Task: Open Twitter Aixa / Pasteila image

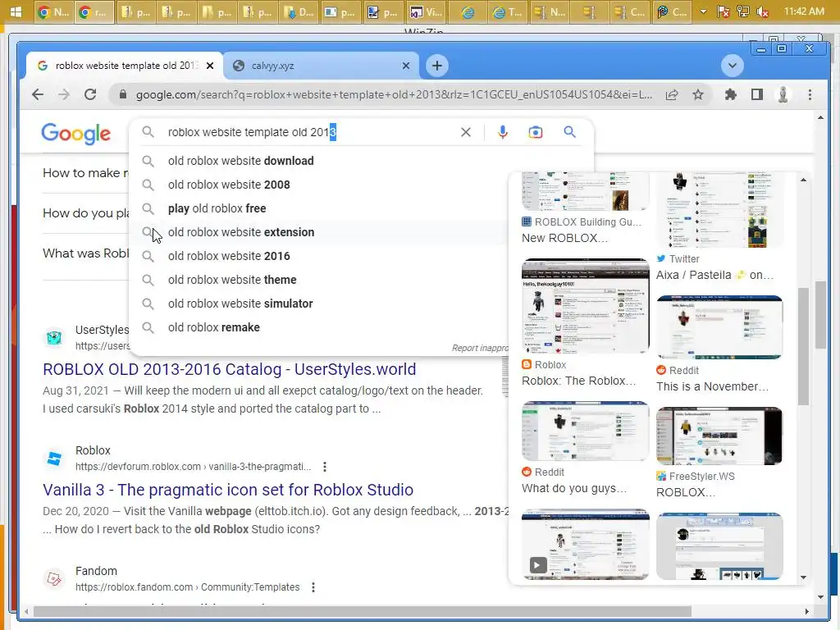Action: pyautogui.click(x=719, y=210)
